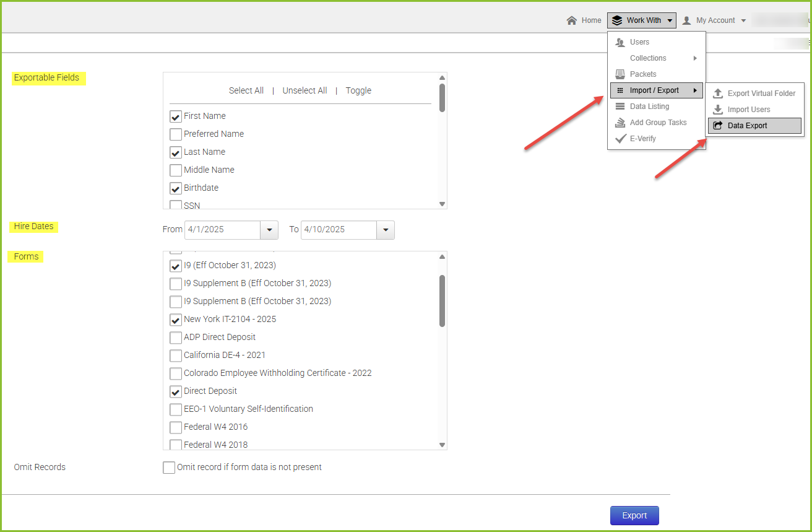Viewport: 812px width, 532px height.
Task: Check California DE-4 - 2021 form
Action: [176, 355]
